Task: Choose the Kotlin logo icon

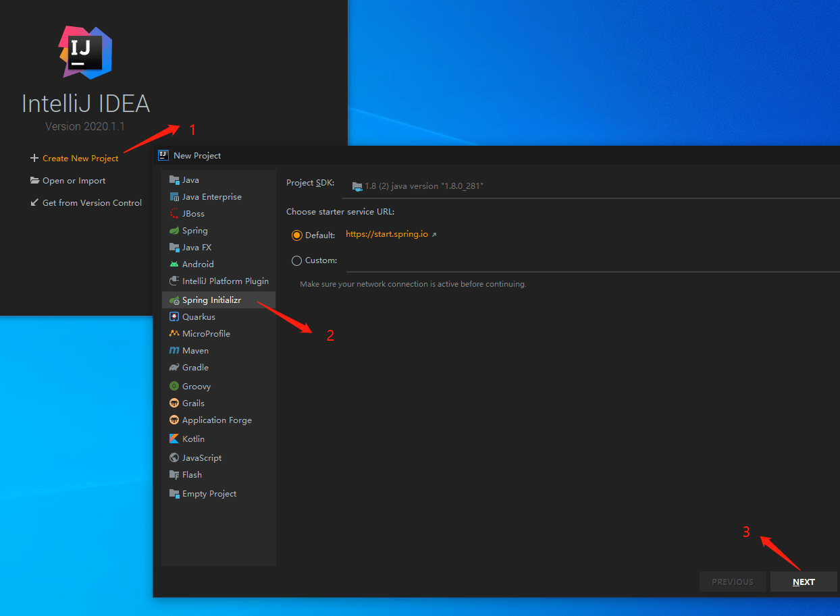Action: [174, 439]
